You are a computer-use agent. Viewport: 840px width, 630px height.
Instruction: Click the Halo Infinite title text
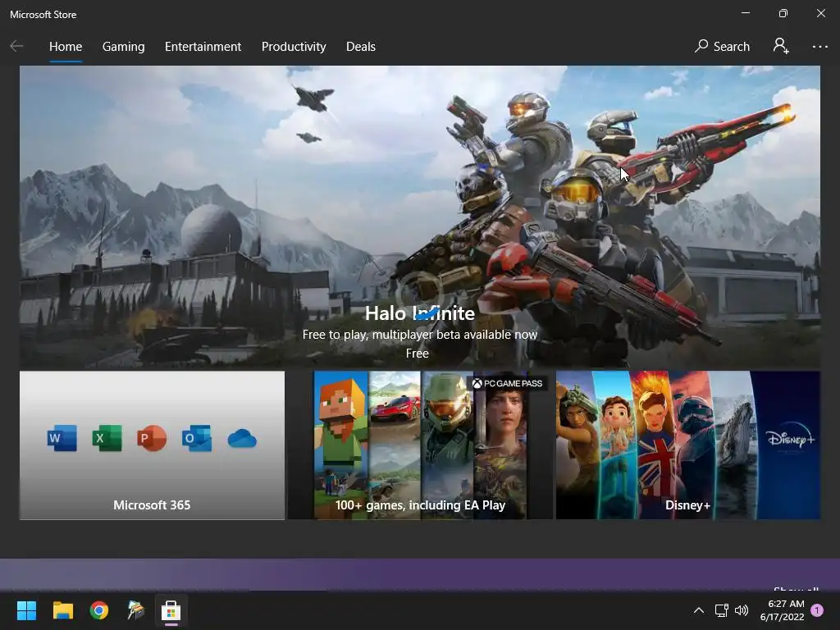(x=419, y=313)
